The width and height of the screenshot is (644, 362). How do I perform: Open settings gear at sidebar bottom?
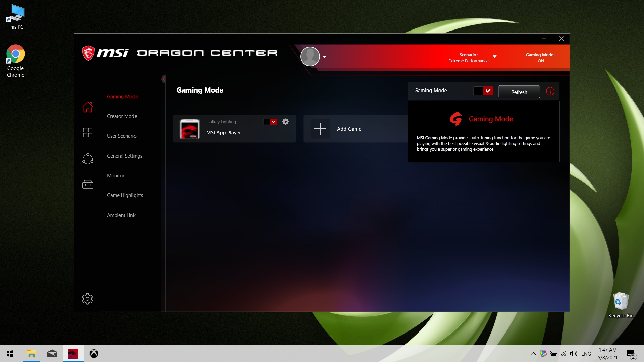coord(87,299)
